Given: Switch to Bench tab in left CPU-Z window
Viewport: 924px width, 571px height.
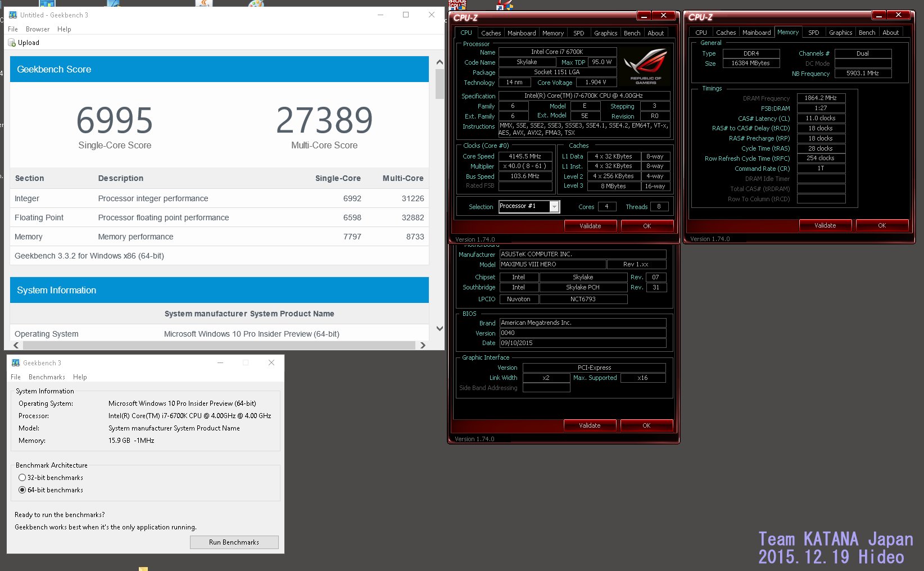Looking at the screenshot, I should (632, 33).
